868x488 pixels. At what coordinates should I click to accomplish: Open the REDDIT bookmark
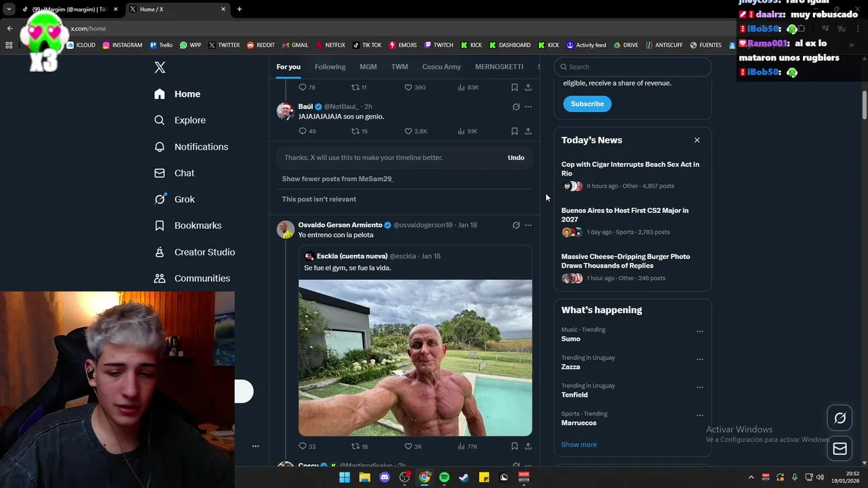[x=260, y=45]
